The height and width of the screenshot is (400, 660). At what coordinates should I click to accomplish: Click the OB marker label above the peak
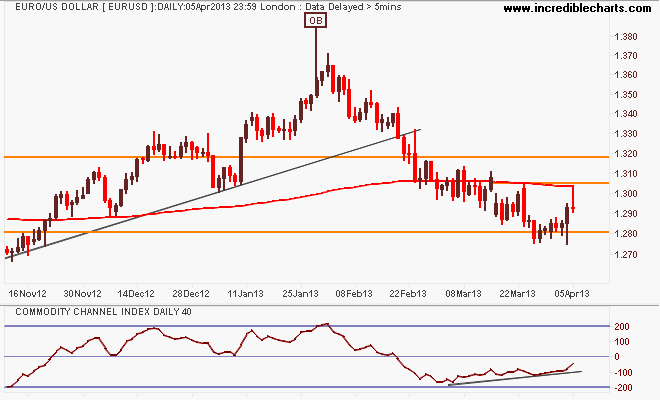(x=315, y=20)
